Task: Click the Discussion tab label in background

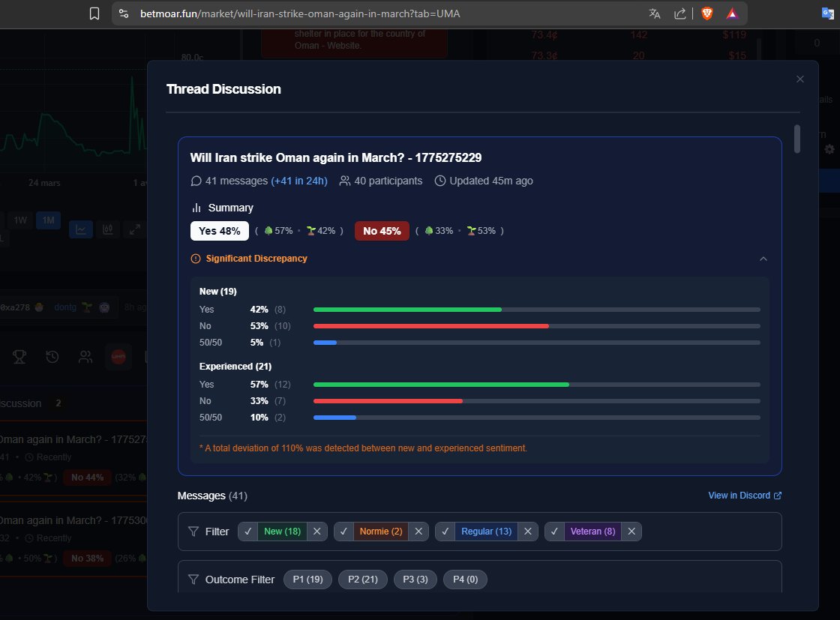Action: point(20,403)
